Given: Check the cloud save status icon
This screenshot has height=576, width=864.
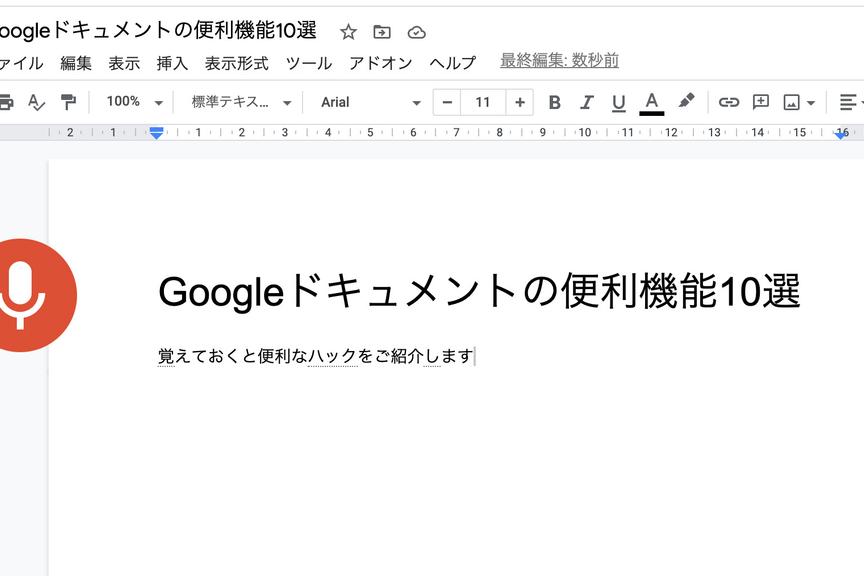Looking at the screenshot, I should coord(416,32).
